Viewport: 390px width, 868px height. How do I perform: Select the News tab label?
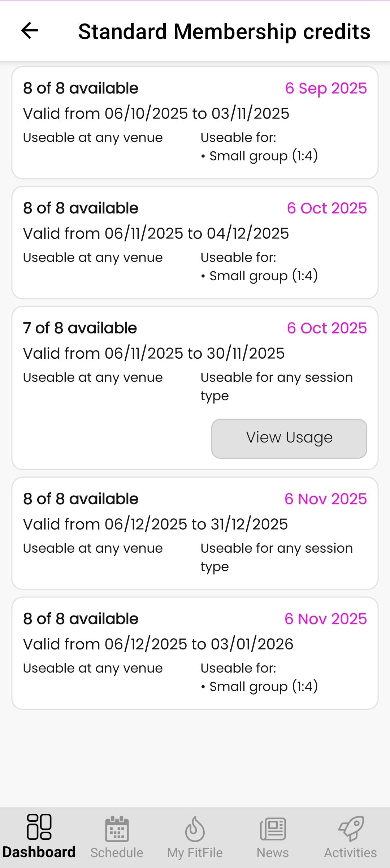tap(273, 853)
